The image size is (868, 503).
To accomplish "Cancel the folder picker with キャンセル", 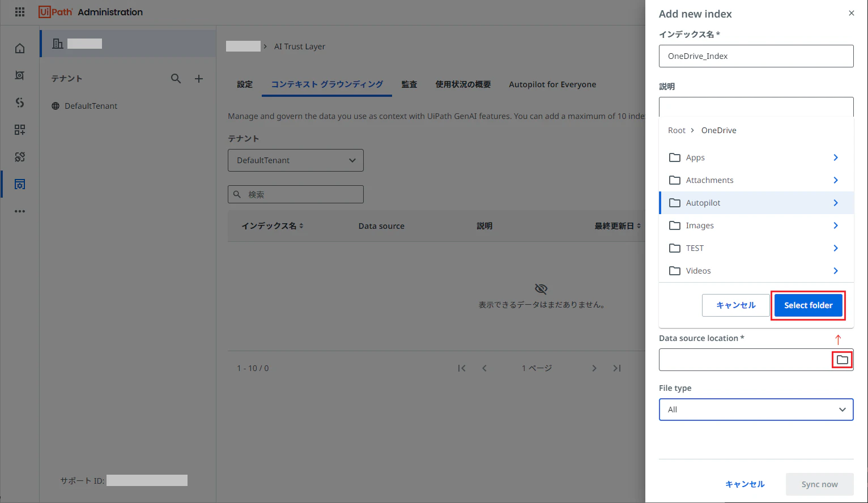I will coord(736,305).
